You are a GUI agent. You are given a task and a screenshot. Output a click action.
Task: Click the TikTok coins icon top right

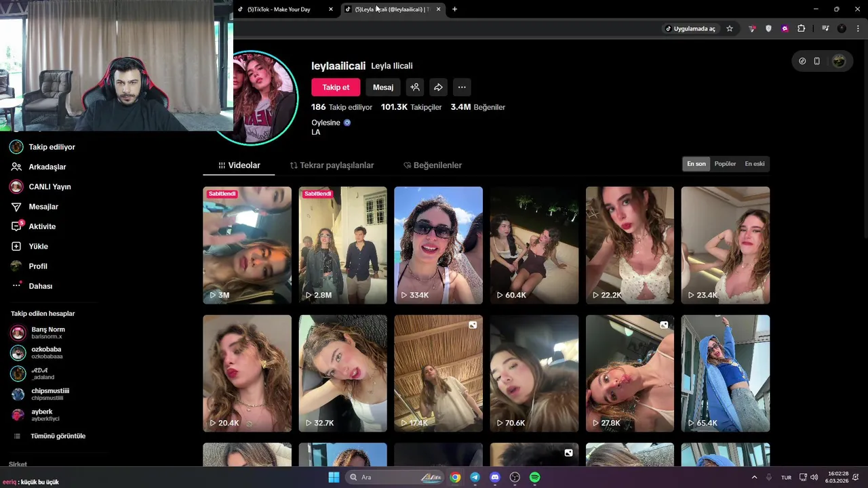point(802,61)
